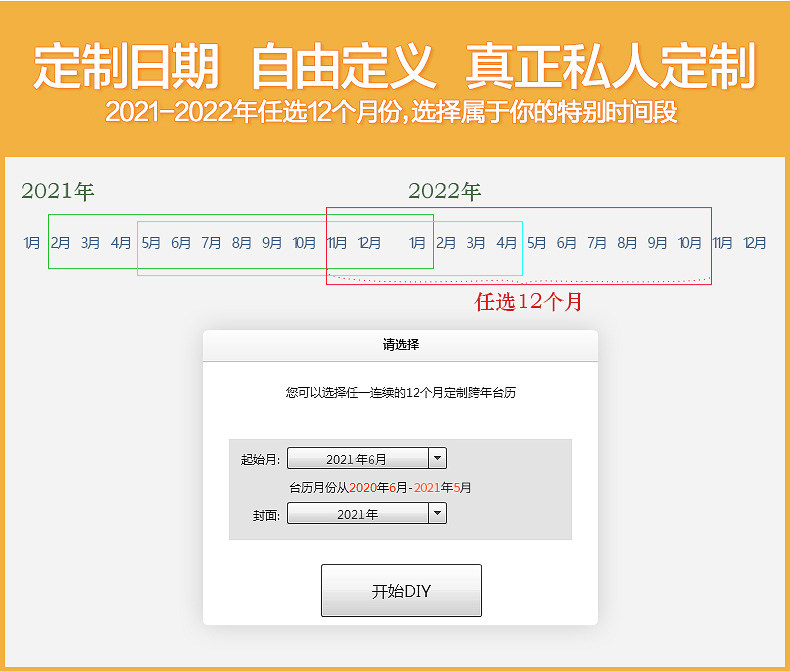Viewport: 790px width, 671px height.
Task: Select 7月 in the 2021年 row
Action: (x=211, y=243)
